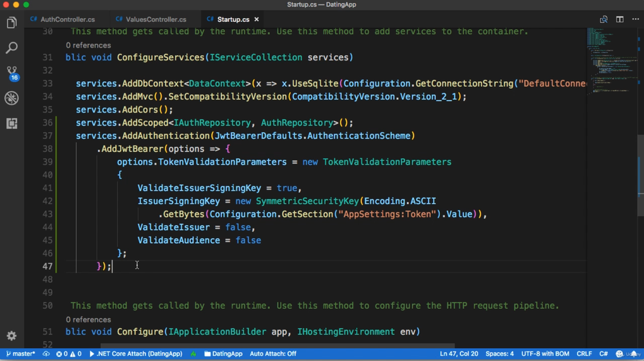Click ValidateIssuerSigningKey on line 41

[x=199, y=188]
